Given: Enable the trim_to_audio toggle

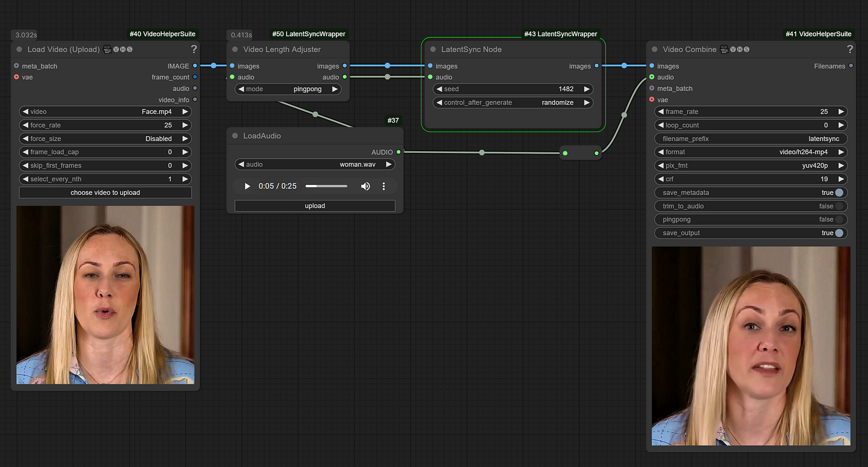Looking at the screenshot, I should click(x=839, y=206).
